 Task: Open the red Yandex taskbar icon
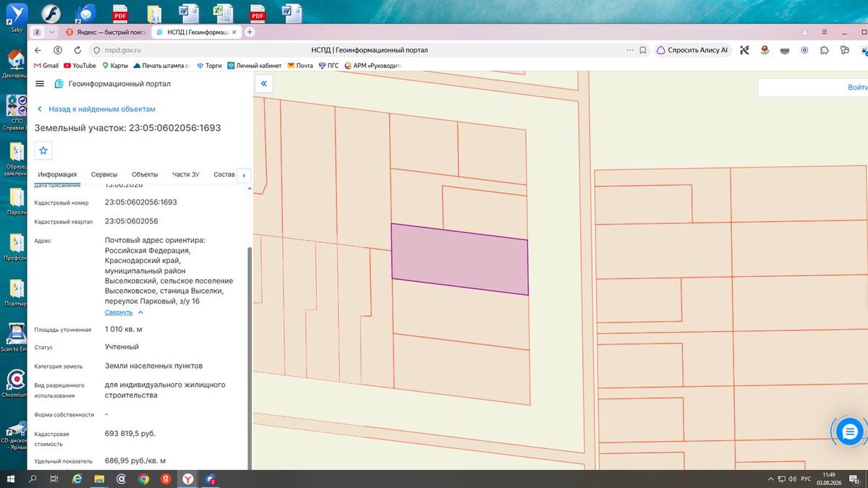click(x=166, y=479)
